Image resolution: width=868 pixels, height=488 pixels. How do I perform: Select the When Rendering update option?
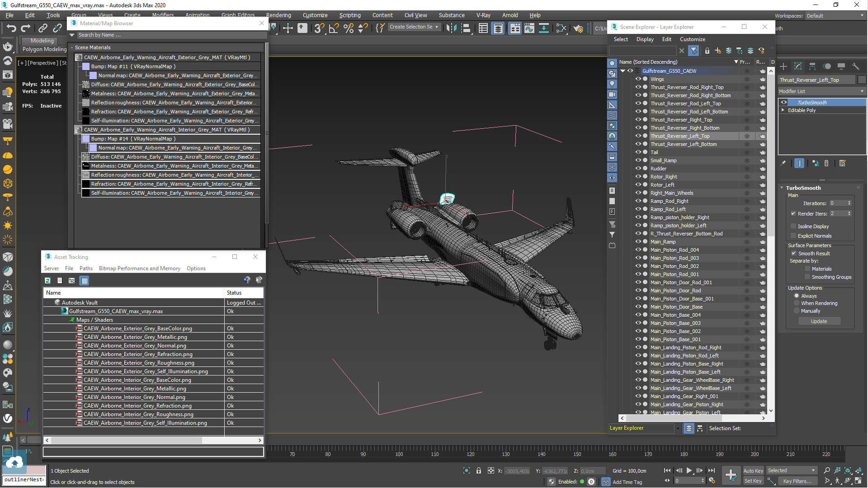(797, 303)
